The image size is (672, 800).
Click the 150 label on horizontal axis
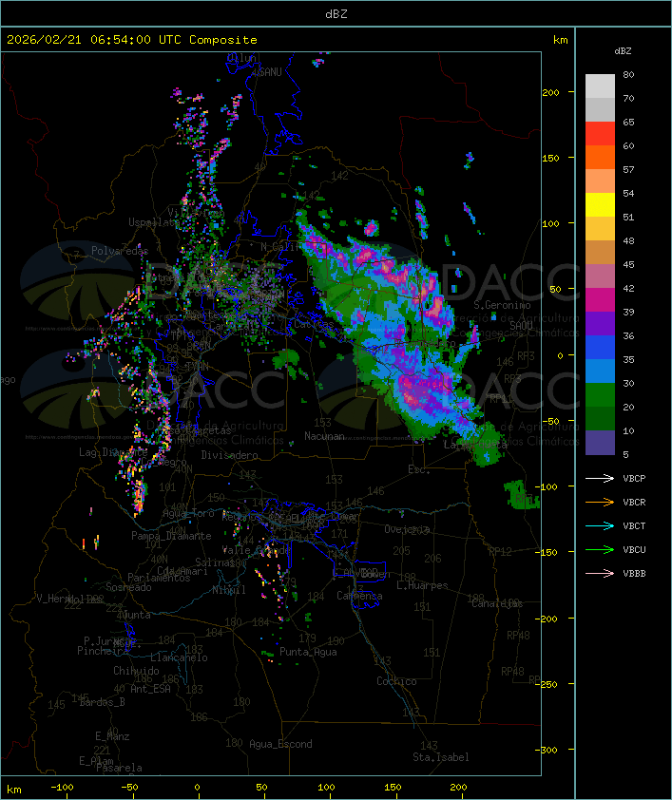[x=393, y=788]
